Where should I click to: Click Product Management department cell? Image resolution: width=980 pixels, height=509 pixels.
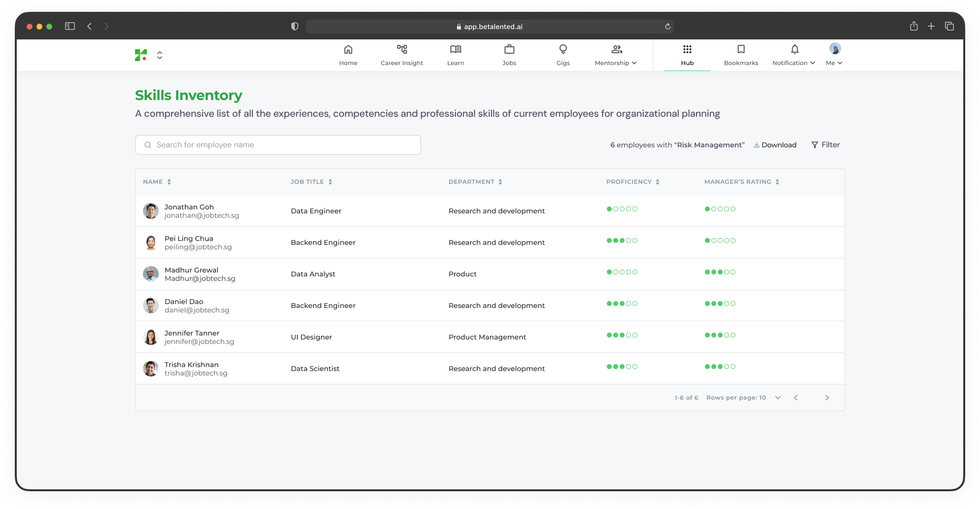[487, 337]
